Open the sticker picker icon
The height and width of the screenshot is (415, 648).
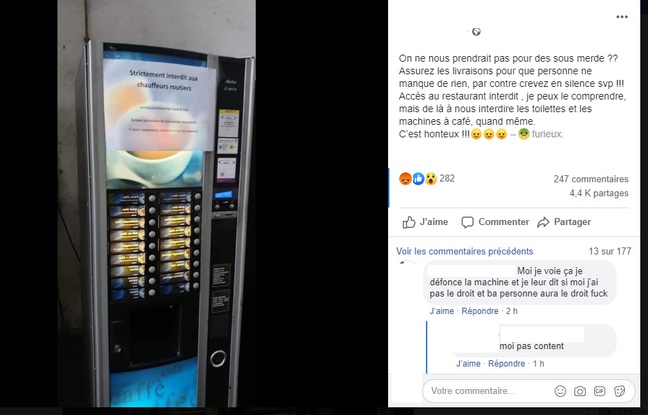point(619,391)
